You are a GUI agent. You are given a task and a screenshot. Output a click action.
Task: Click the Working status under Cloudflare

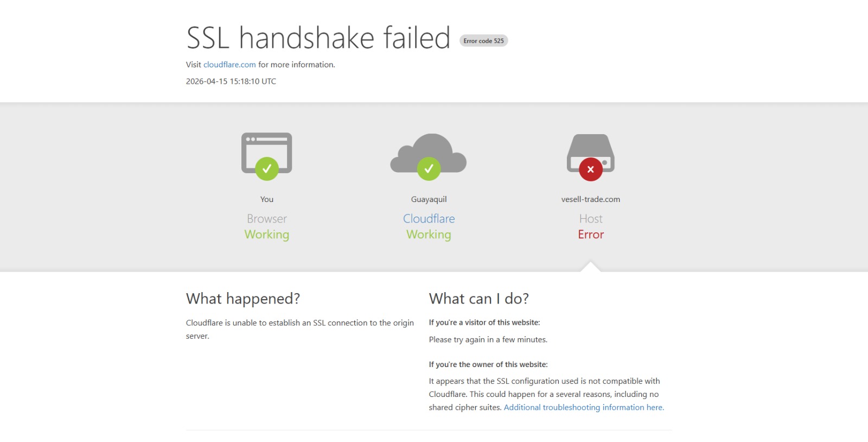(x=429, y=235)
